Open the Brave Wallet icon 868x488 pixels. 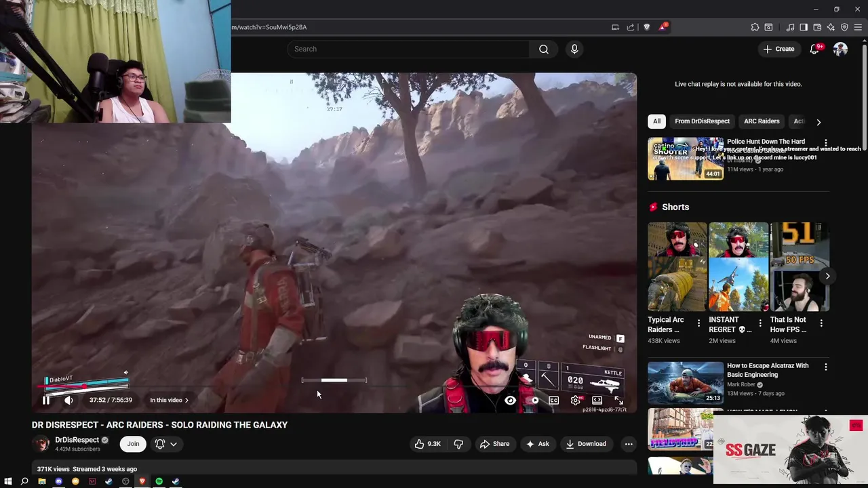tap(817, 27)
